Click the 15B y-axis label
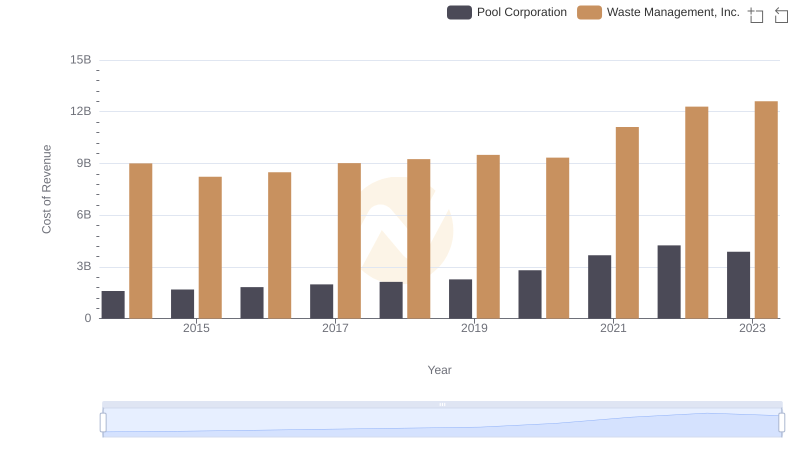This screenshot has width=800, height=461. click(81, 60)
